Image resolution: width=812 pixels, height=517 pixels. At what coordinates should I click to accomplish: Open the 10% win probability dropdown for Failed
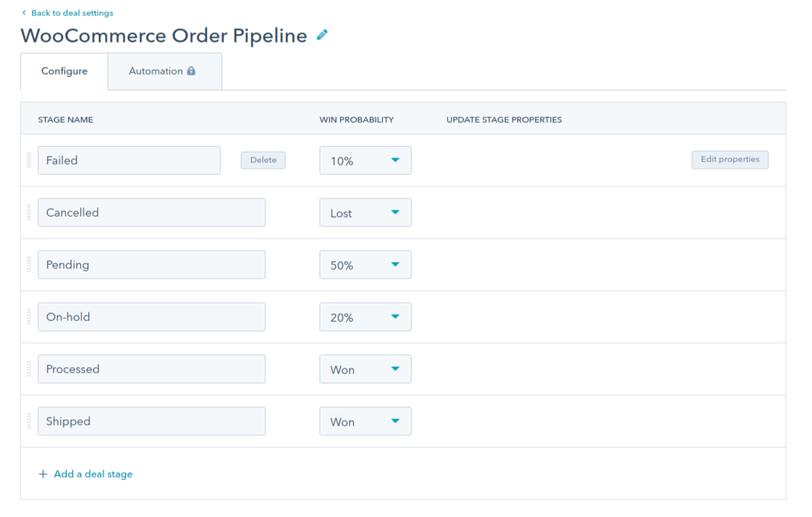click(365, 160)
